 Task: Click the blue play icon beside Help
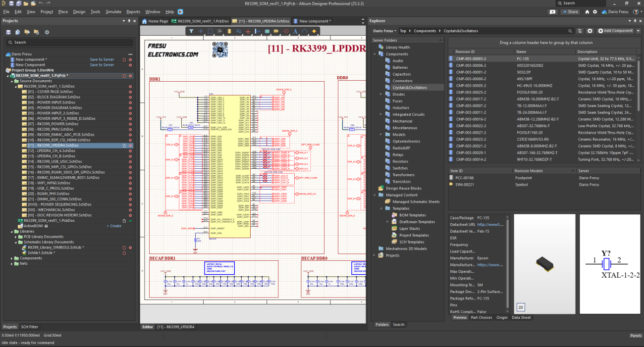coord(180,11)
